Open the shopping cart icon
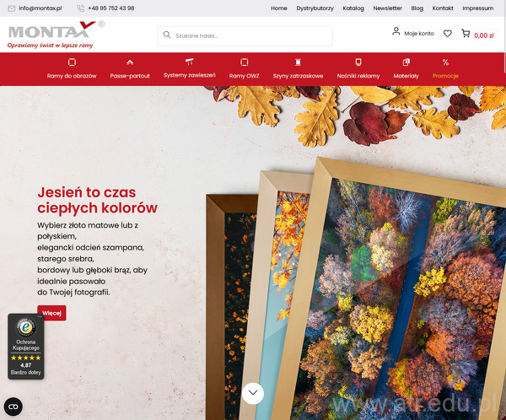The image size is (506, 420). click(466, 33)
